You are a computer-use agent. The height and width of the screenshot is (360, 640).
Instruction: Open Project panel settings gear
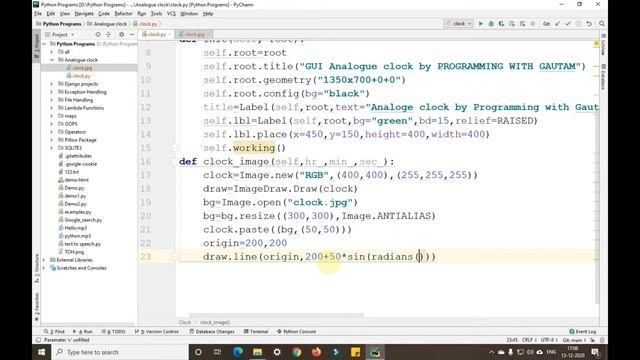(x=121, y=35)
